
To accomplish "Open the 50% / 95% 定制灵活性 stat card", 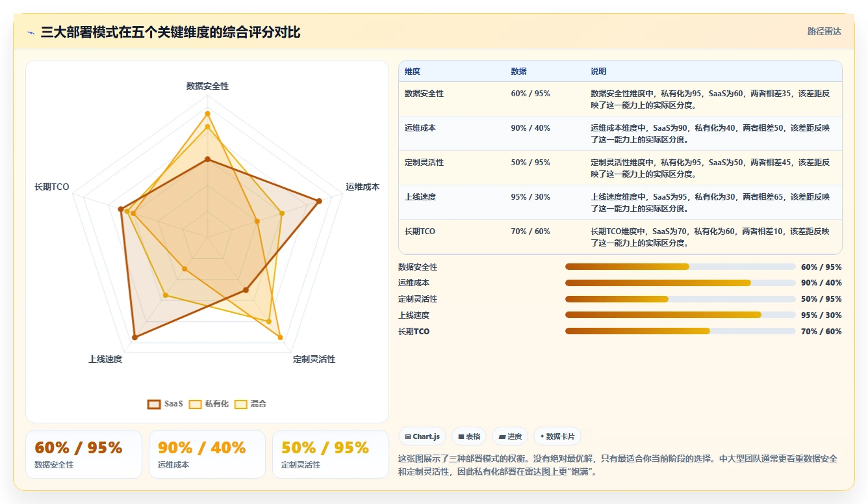I will [x=331, y=455].
